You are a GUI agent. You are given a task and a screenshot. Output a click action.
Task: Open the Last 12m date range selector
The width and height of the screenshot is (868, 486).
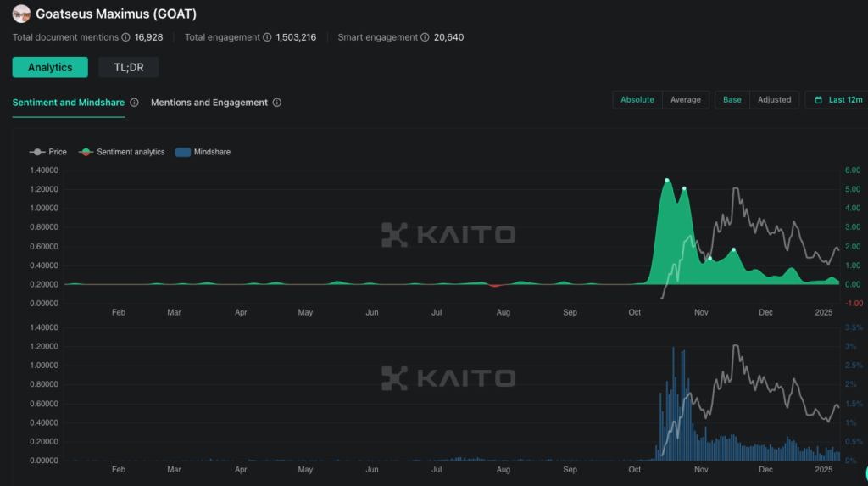[838, 100]
